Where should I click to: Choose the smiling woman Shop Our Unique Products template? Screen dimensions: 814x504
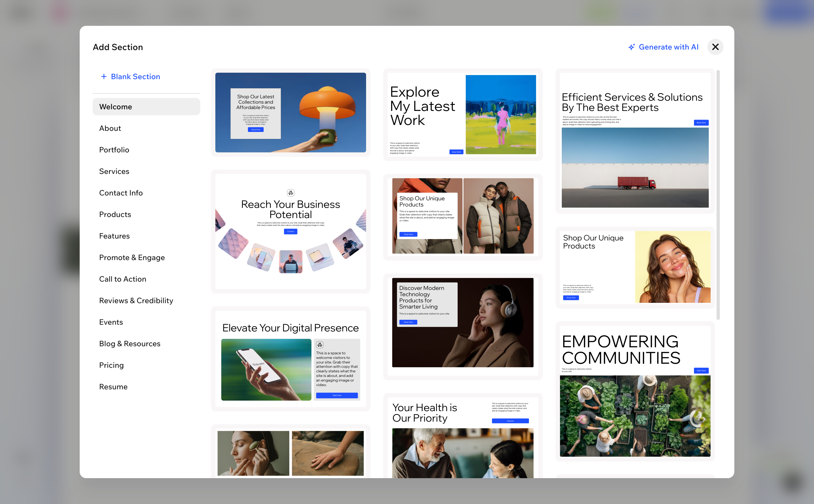click(x=635, y=268)
